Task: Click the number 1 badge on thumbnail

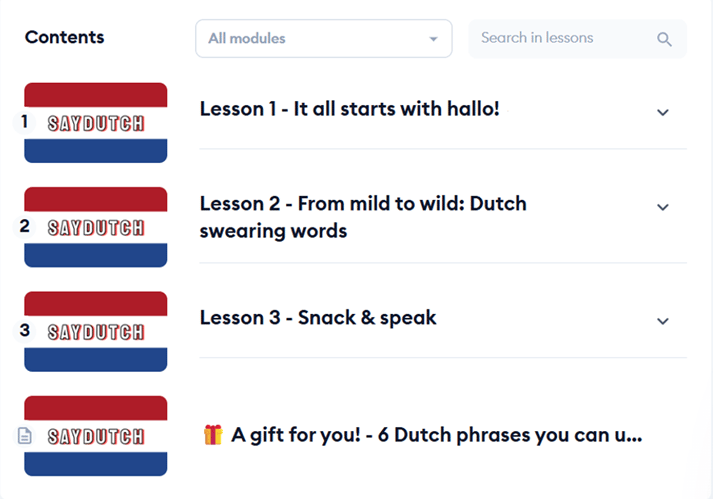Action: [x=25, y=122]
